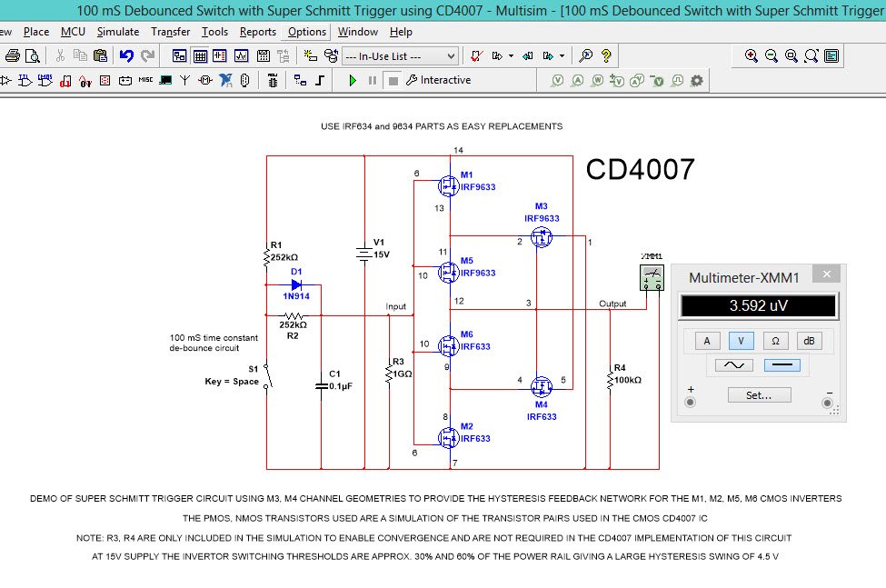Place a Digital probe on schematic

point(678,80)
